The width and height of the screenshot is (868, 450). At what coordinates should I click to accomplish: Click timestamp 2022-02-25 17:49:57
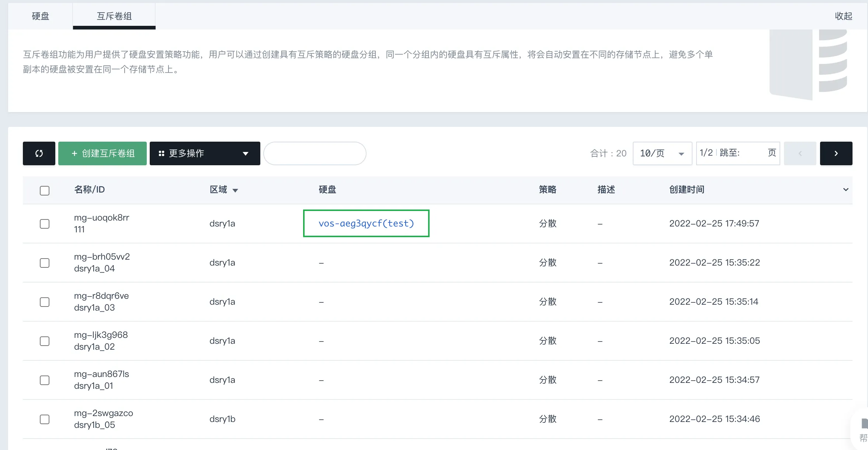click(x=714, y=224)
